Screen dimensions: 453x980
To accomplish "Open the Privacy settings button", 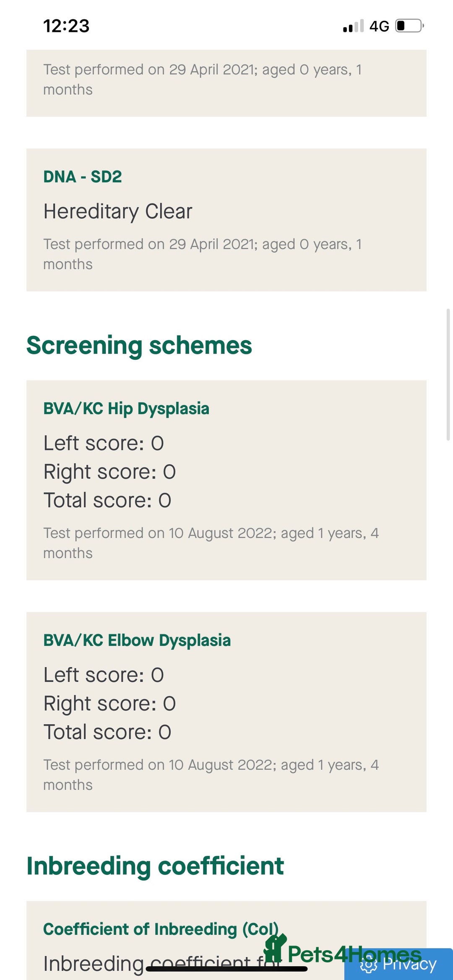I will [398, 964].
